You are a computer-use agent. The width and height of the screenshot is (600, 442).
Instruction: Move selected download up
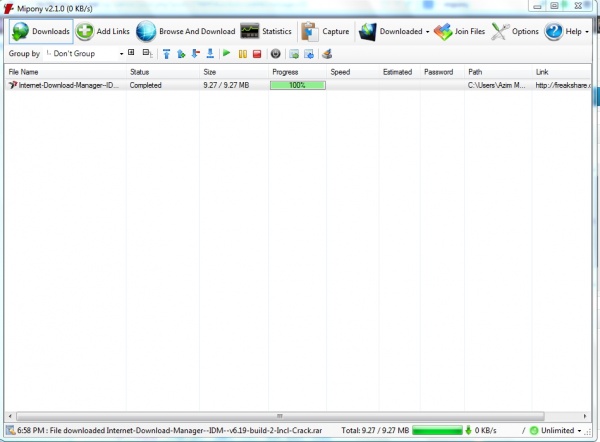(181, 54)
